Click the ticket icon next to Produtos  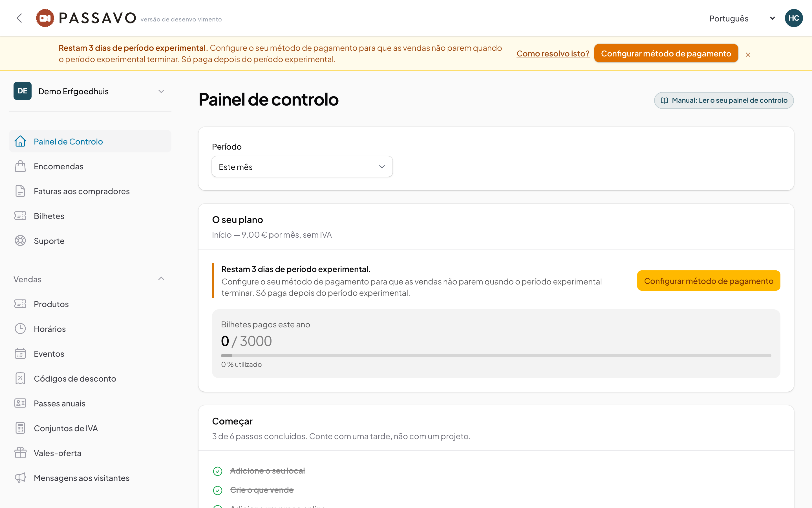[20, 304]
